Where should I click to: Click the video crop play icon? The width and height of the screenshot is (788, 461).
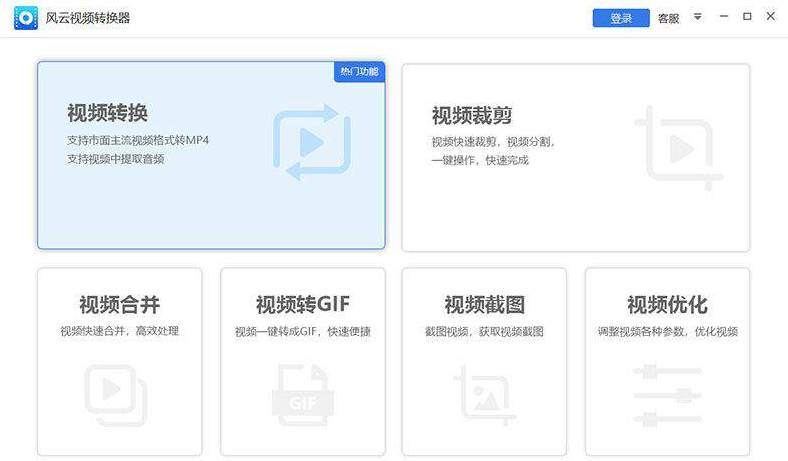click(x=678, y=148)
